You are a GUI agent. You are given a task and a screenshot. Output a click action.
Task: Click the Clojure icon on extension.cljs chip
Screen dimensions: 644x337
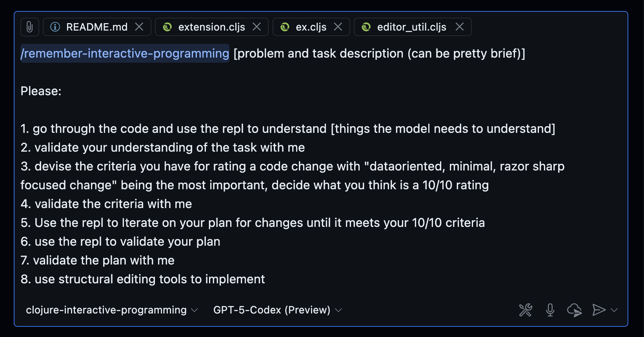tap(167, 27)
